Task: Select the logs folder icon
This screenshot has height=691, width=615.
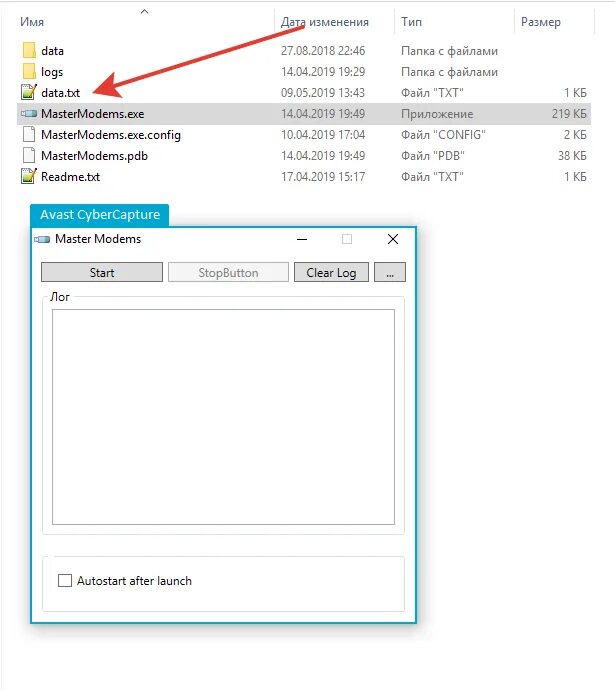Action: point(29,71)
